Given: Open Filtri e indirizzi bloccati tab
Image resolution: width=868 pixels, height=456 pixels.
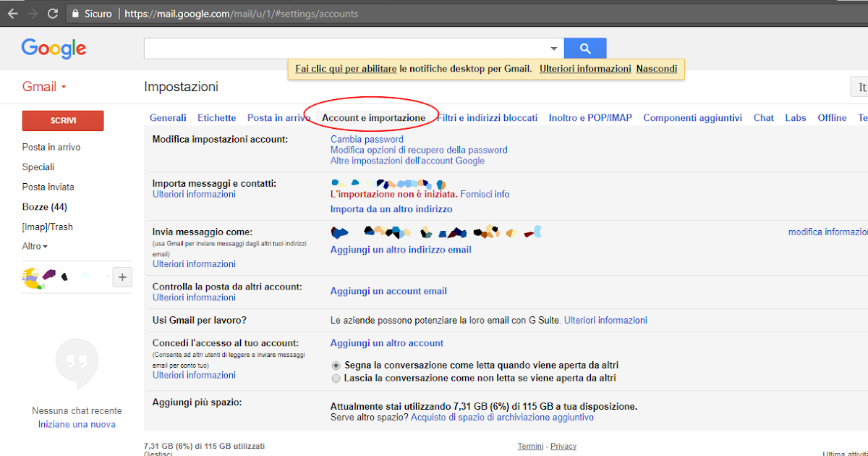Looking at the screenshot, I should pos(488,118).
